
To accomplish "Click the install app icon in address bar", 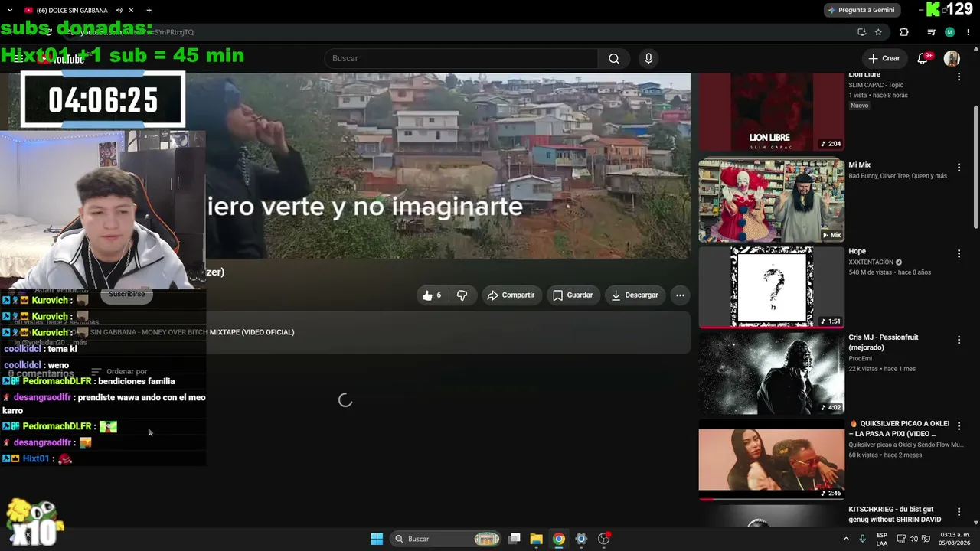I will [x=861, y=32].
